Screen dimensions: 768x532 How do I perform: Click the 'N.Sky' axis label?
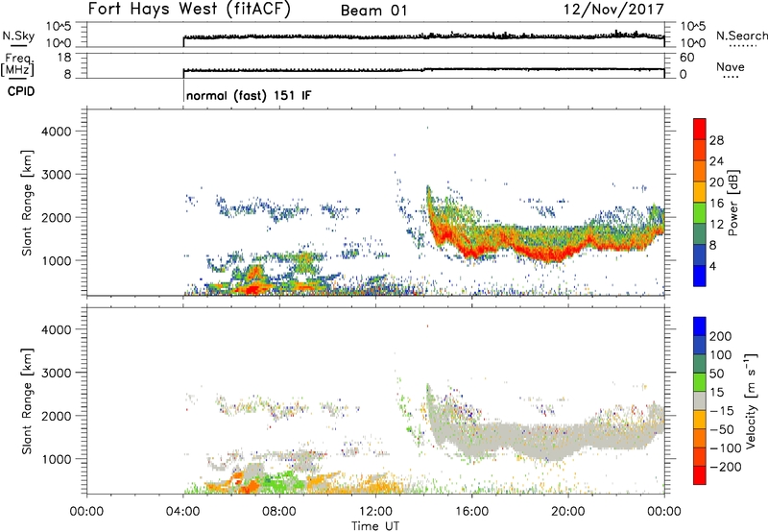point(18,36)
